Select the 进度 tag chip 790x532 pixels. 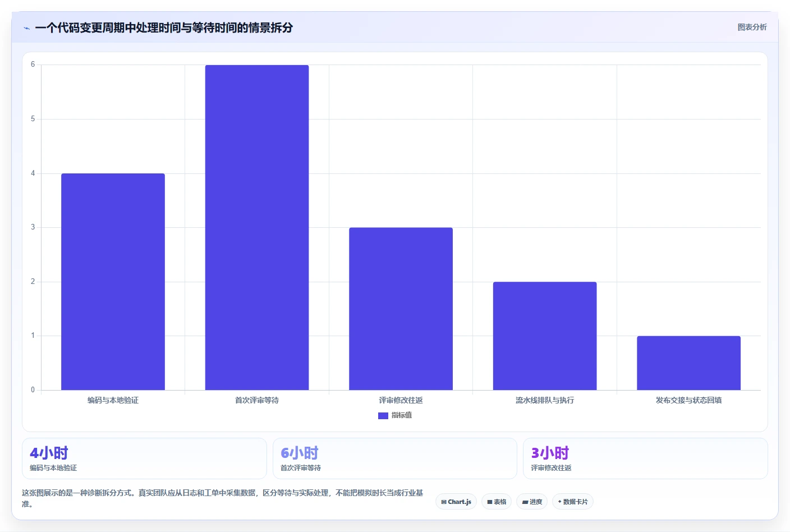(x=532, y=502)
